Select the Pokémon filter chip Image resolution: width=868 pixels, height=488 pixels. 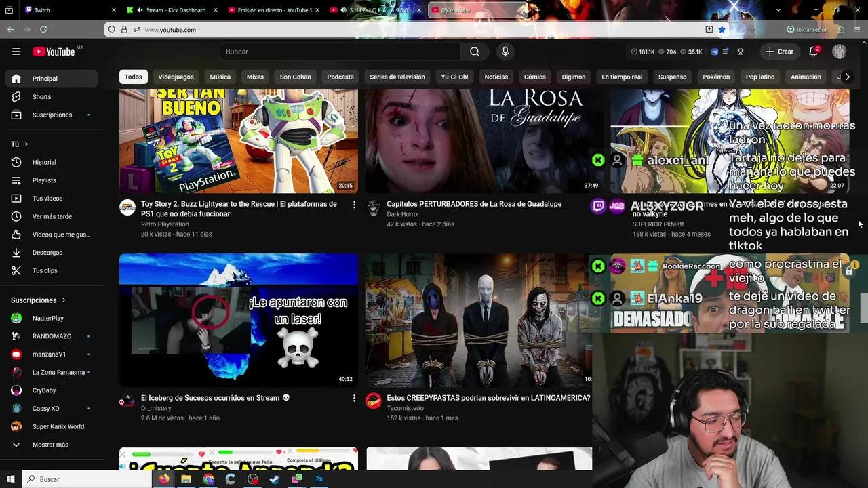tap(716, 77)
